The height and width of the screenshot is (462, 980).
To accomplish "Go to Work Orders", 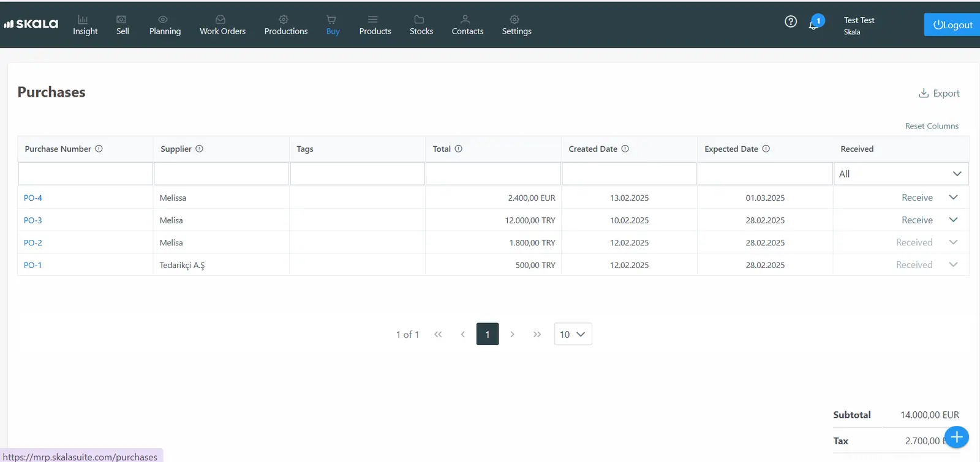I will tap(222, 25).
